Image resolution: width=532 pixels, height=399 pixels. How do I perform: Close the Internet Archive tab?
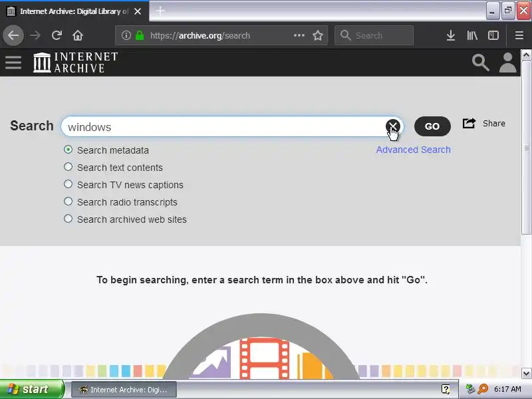coord(138,11)
